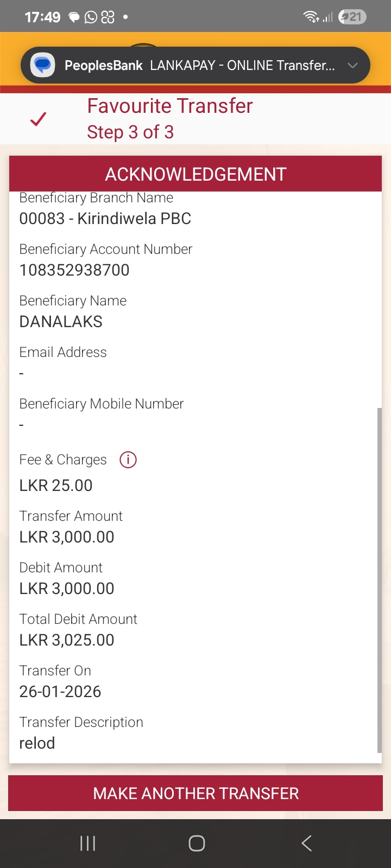The height and width of the screenshot is (868, 391).
Task: Tap the Transfer On date 26-01-2026
Action: point(60,692)
